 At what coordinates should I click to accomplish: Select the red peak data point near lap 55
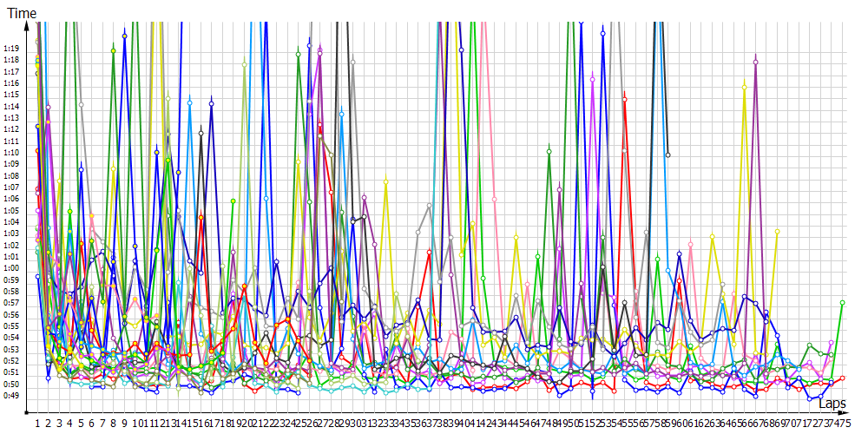625,99
